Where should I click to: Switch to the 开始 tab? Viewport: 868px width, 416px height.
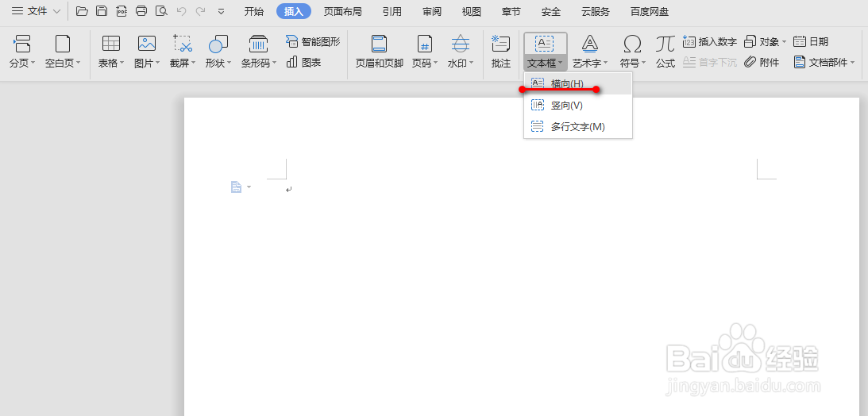(254, 12)
